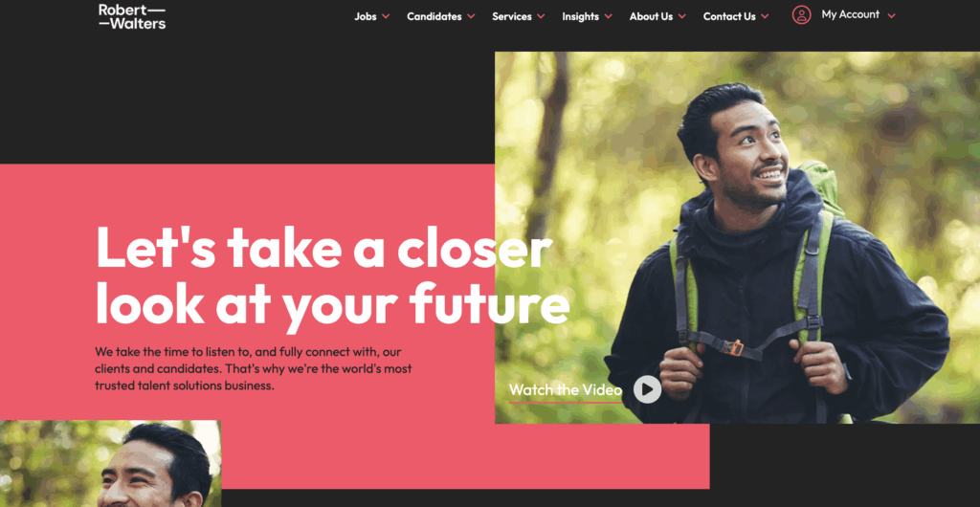Image resolution: width=980 pixels, height=507 pixels.
Task: Open the About Us menu
Action: tap(651, 17)
